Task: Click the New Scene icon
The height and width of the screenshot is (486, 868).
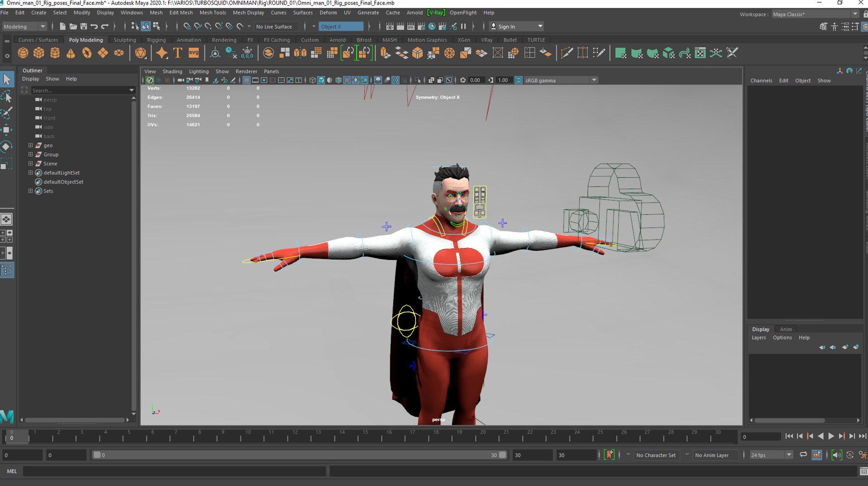Action: (x=62, y=26)
